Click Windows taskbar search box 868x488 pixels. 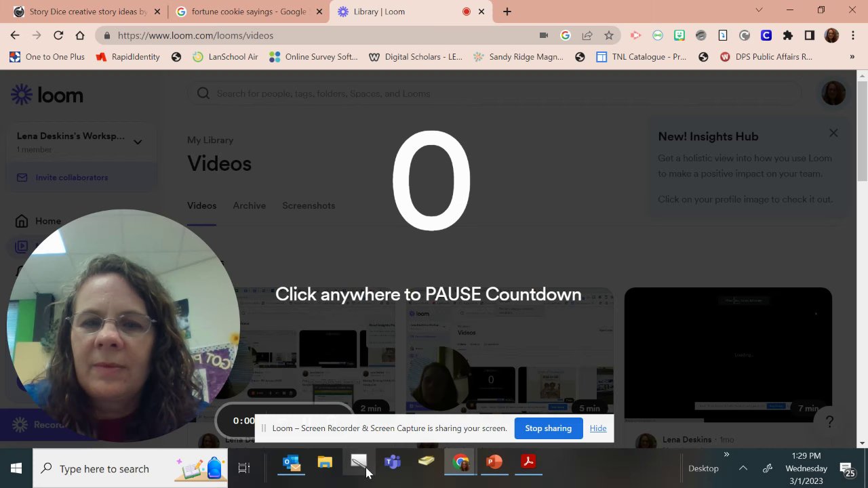click(130, 468)
